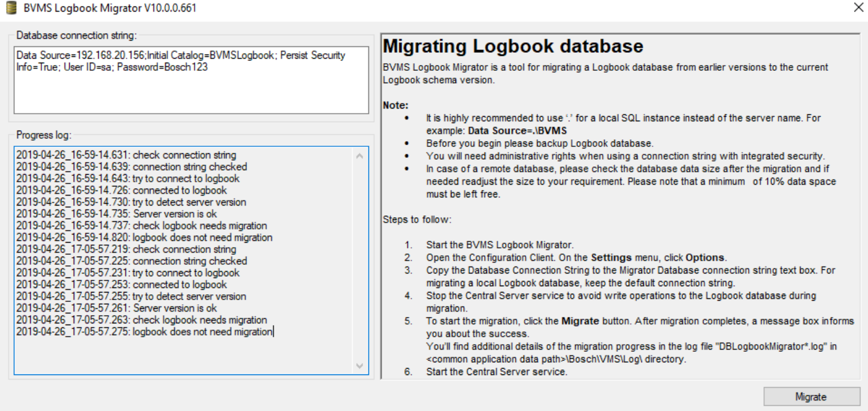868x411 pixels.
Task: Click the "Progress log:" group label
Action: (x=44, y=135)
